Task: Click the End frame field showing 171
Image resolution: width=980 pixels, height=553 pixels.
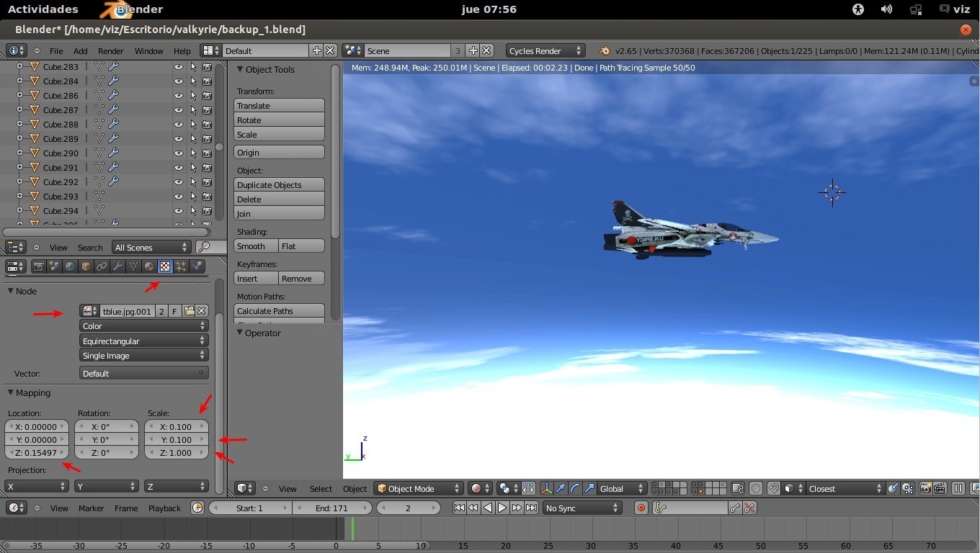Action: click(331, 508)
